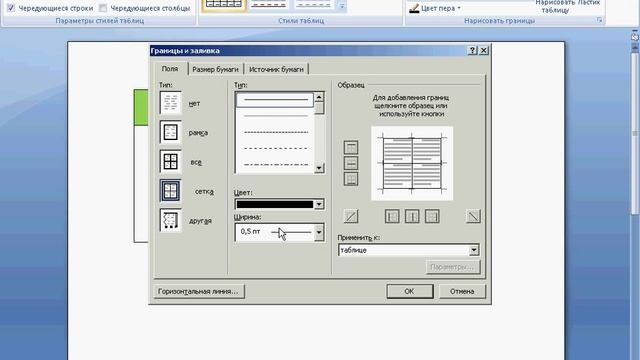Click the 'Нарисовать таблицу' ribbon tool
The image size is (640, 360).
[556, 7]
